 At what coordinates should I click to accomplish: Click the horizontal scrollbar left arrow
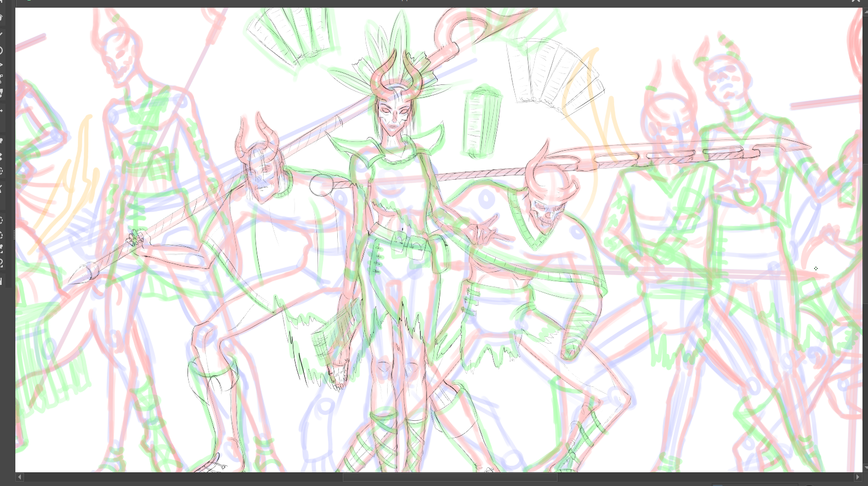(x=20, y=477)
